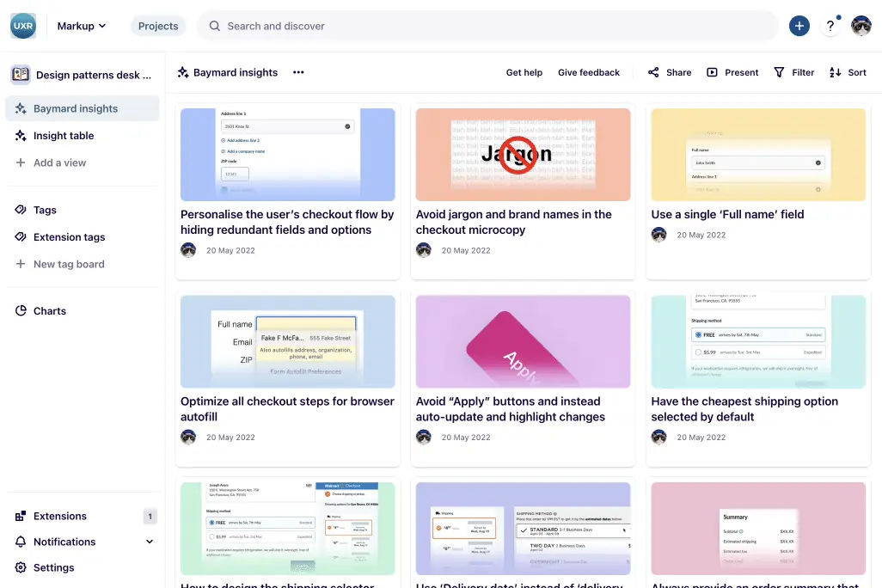Open Settings from the sidebar
This screenshot has height=588, width=882.
pos(54,567)
